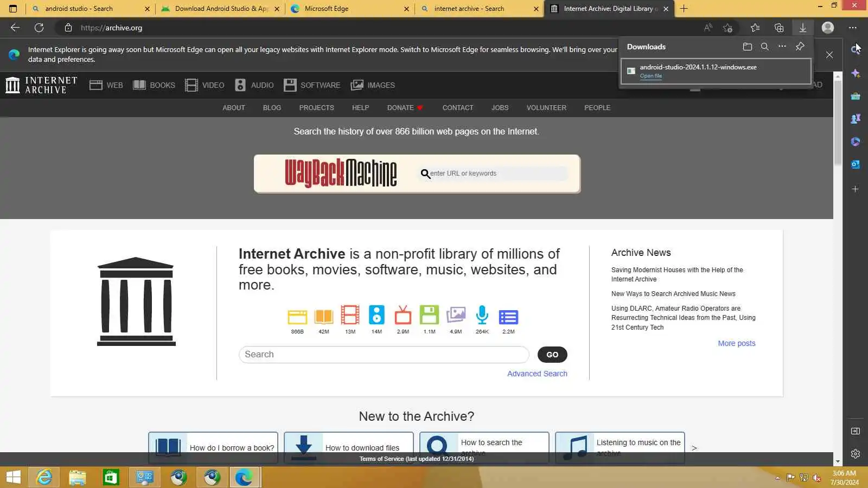Click the GO search button

[552, 355]
